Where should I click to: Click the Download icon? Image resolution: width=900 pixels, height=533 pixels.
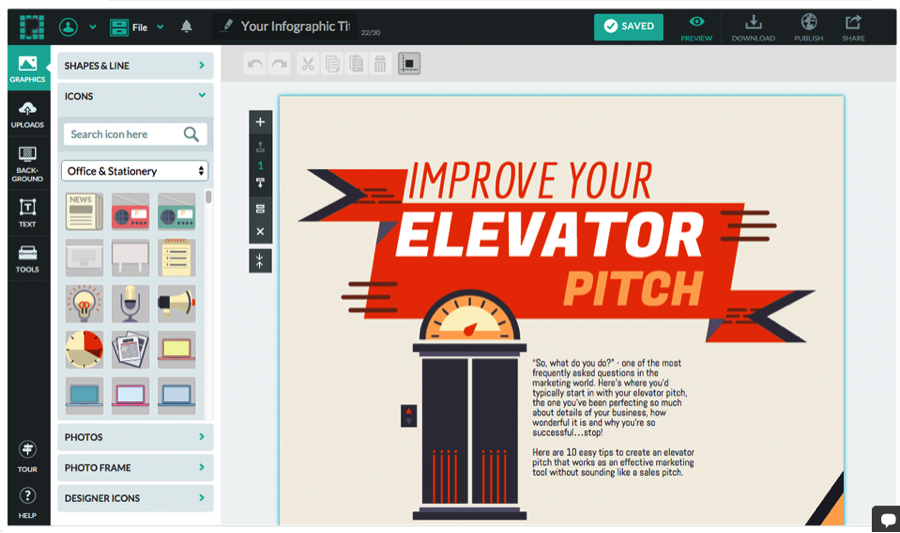click(x=753, y=27)
